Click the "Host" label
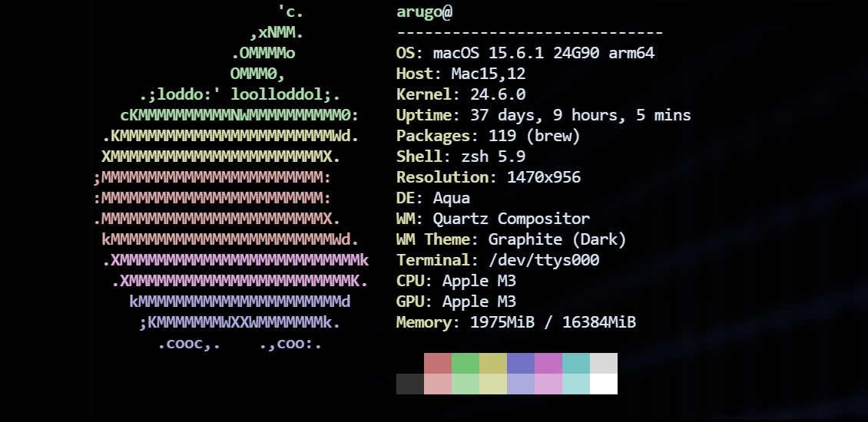This screenshot has width=868, height=422. click(x=415, y=74)
